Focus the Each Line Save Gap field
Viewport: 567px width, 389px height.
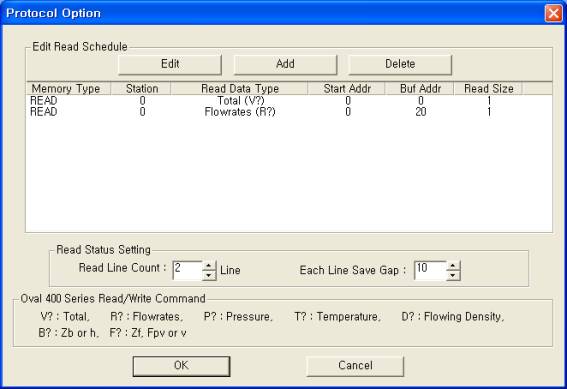pos(430,270)
